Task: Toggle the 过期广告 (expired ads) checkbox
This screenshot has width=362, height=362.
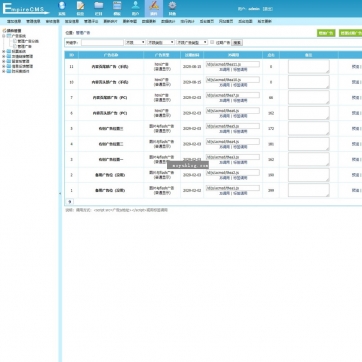Action: tap(212, 42)
